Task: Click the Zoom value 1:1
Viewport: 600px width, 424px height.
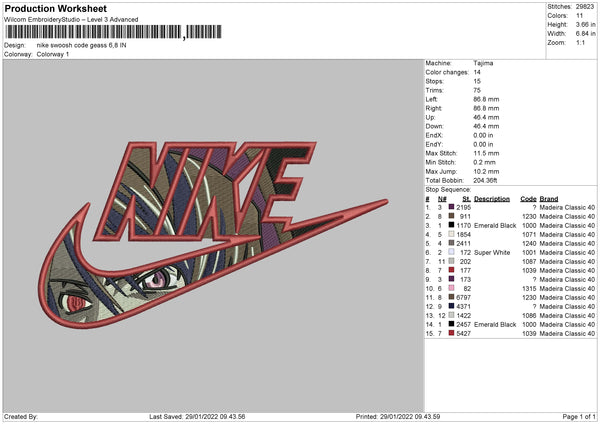Action: point(580,42)
